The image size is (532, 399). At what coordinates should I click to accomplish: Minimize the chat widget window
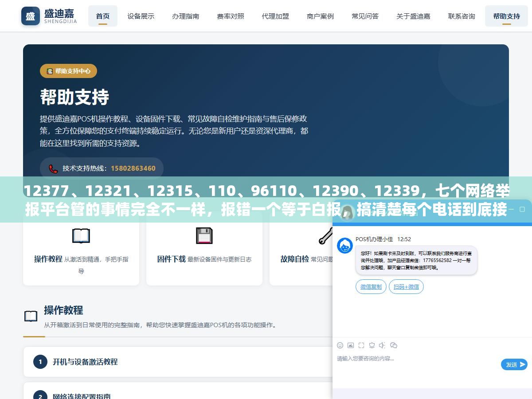511,209
